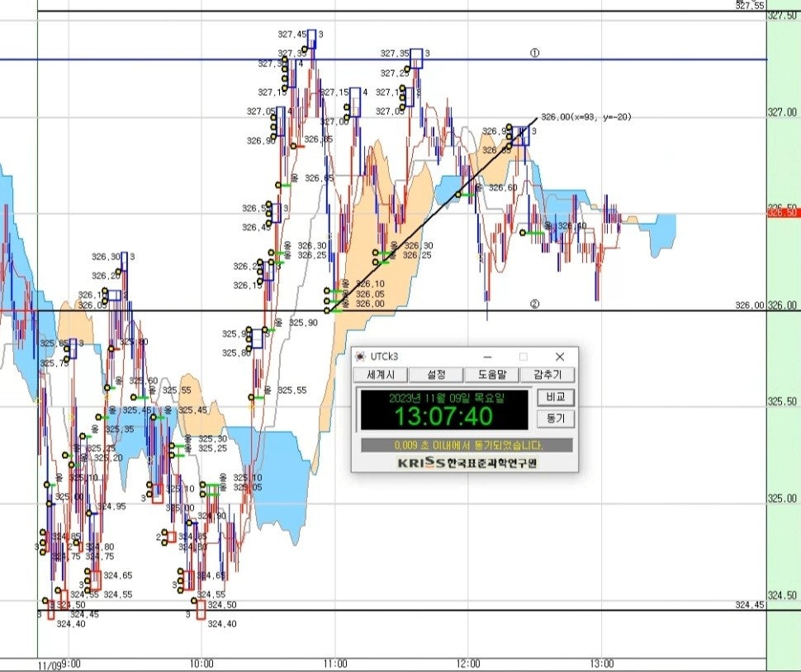The height and width of the screenshot is (672, 801).
Task: Click the 327,55 horizontal line label
Action: tap(750, 6)
